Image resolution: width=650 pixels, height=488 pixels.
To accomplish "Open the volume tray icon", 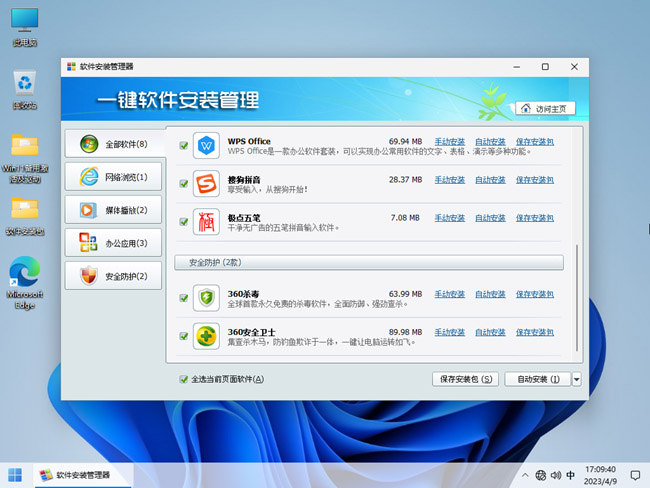I will click(555, 475).
